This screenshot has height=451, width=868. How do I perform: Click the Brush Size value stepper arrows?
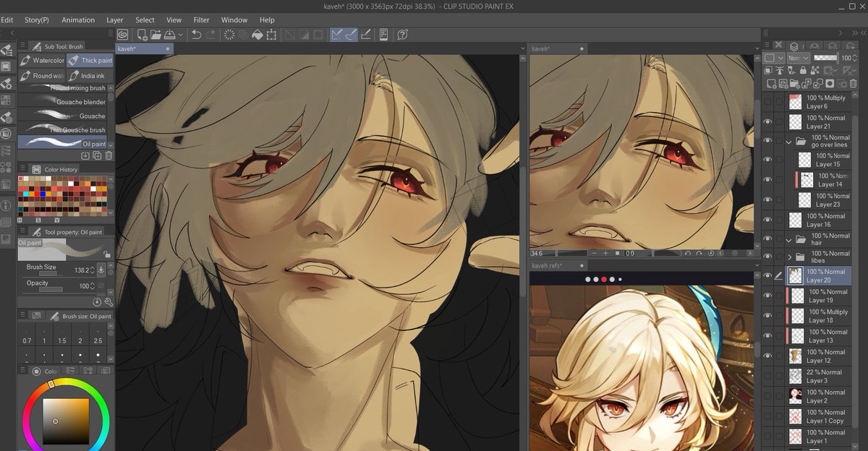click(x=92, y=270)
